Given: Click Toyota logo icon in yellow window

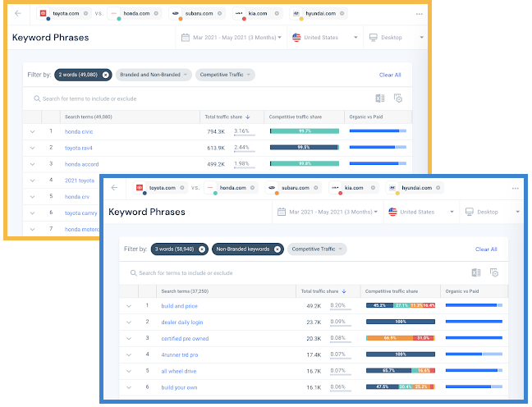Looking at the screenshot, I should click(43, 13).
